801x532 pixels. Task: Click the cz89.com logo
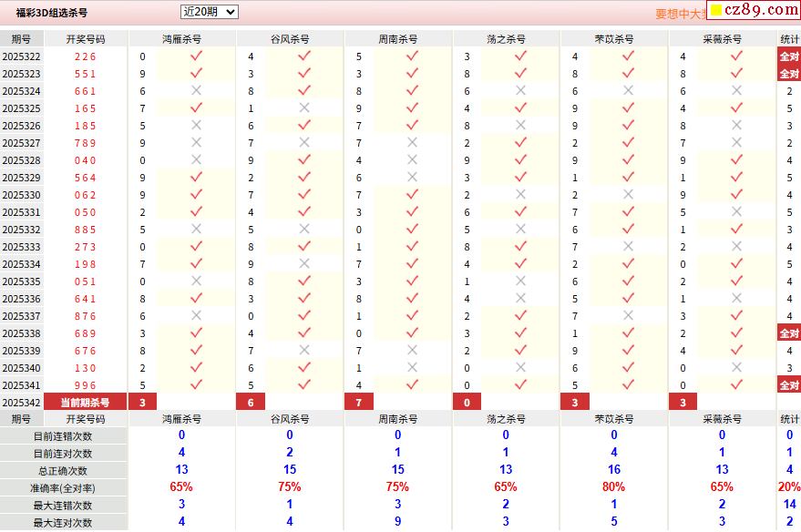[754, 11]
